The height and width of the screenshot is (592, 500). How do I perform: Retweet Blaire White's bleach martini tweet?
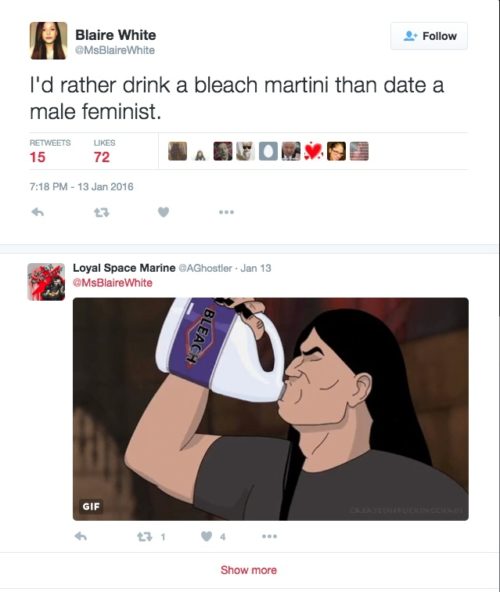101,213
